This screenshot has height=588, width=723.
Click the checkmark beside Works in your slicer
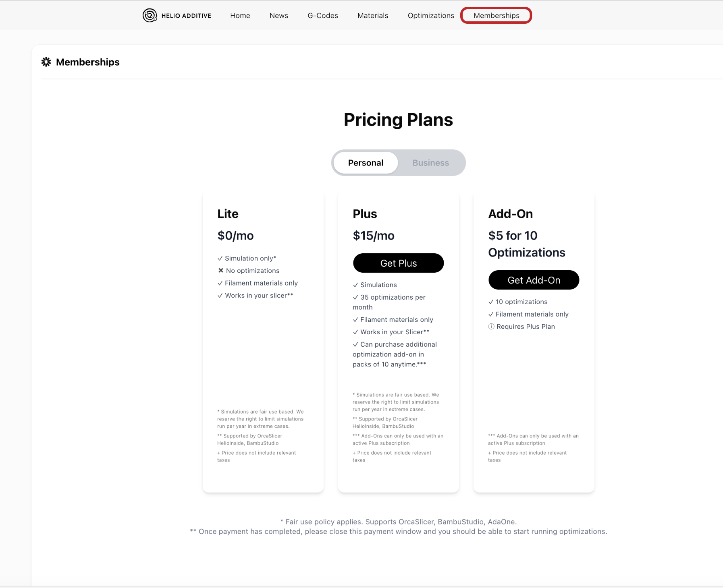[x=220, y=296]
